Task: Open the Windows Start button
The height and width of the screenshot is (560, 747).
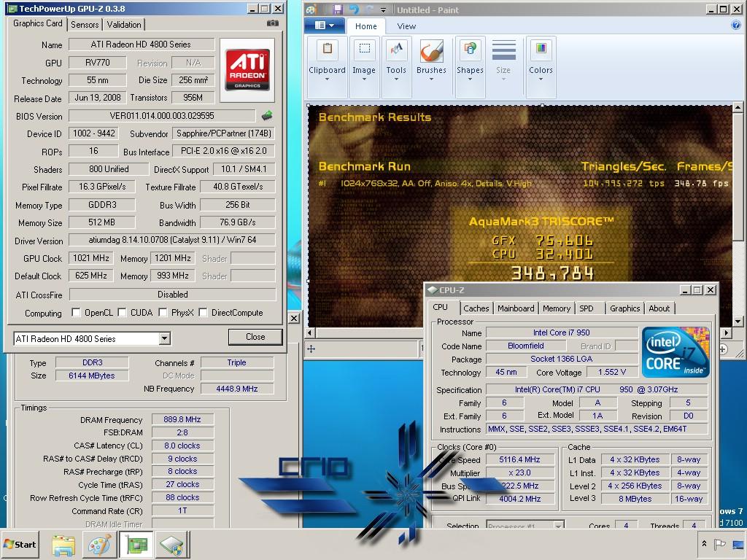Action: [20, 544]
